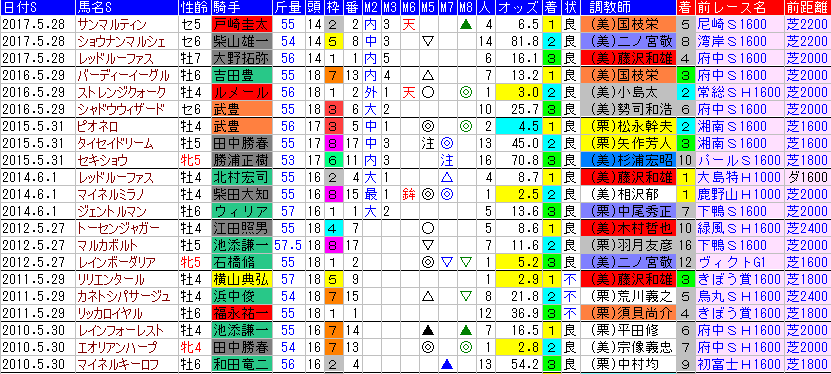Open previous race 常総SH1600

pyautogui.click(x=739, y=92)
